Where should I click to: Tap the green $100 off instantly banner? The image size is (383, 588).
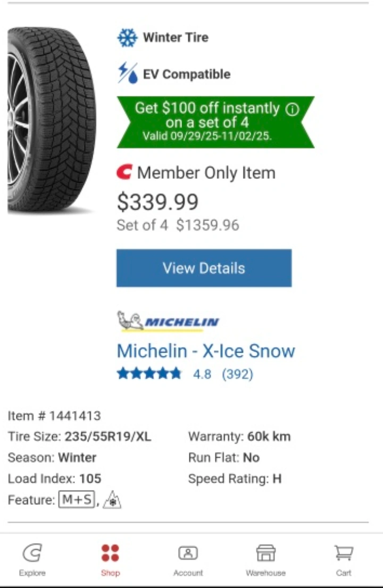(215, 121)
